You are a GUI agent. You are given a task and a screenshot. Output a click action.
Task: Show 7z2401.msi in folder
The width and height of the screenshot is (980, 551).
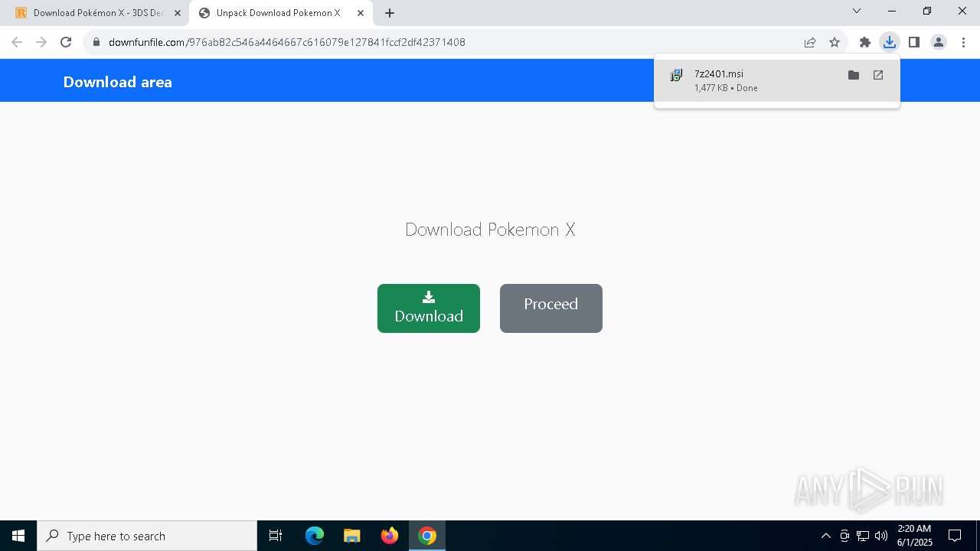click(x=854, y=75)
